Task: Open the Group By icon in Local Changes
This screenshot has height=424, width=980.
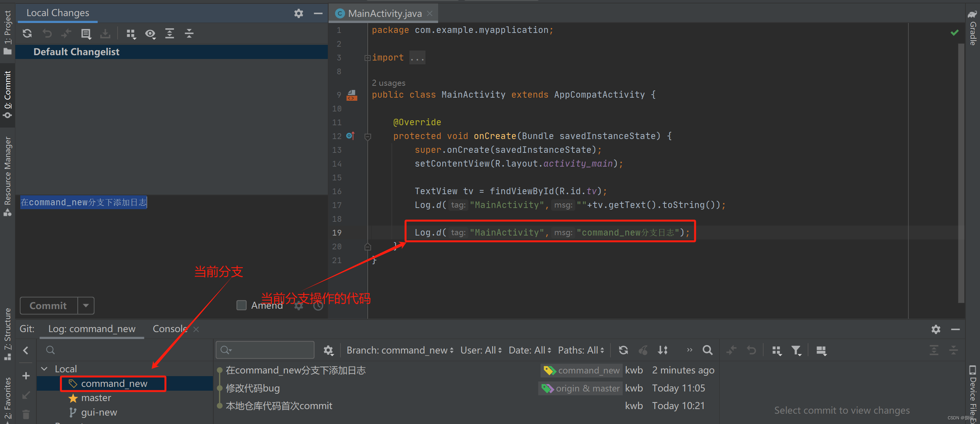Action: [131, 34]
